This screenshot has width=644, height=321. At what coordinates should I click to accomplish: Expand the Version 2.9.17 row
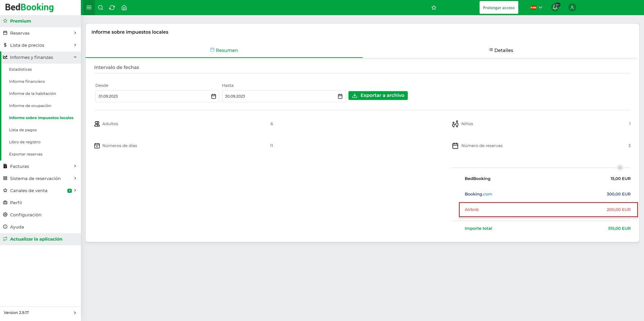pos(40,313)
